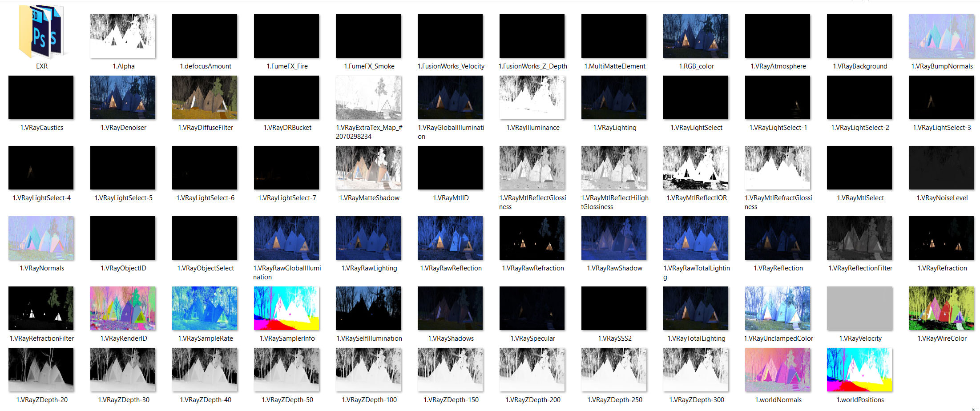Select the 1.VRayShadows thumbnail
The height and width of the screenshot is (411, 980).
click(450, 308)
